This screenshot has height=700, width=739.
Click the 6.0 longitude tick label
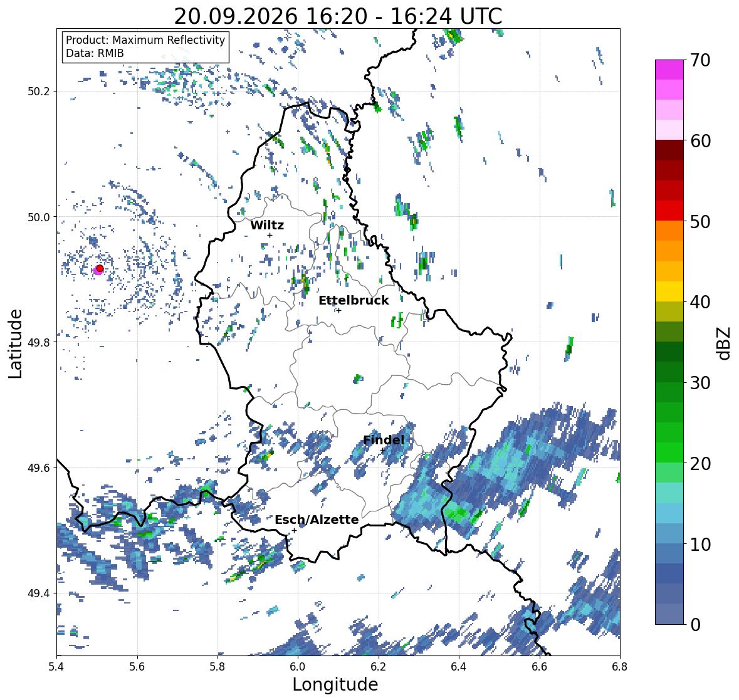(x=298, y=666)
